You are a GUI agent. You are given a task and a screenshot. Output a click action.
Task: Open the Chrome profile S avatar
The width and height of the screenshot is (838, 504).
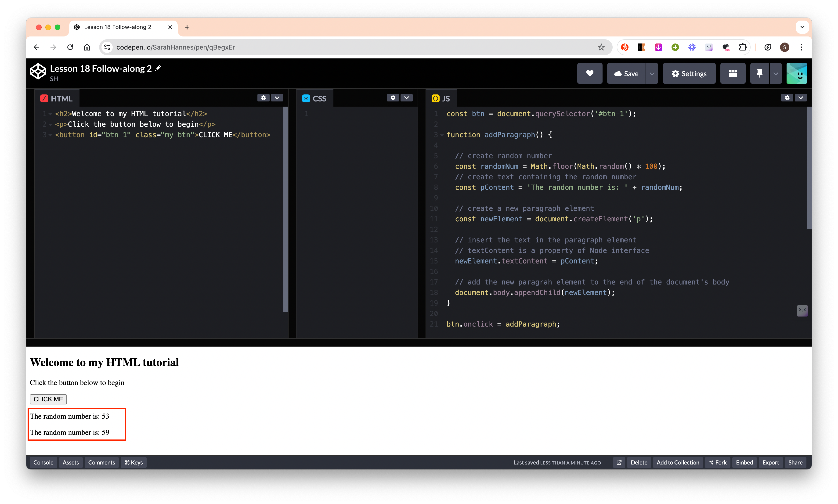click(x=785, y=47)
